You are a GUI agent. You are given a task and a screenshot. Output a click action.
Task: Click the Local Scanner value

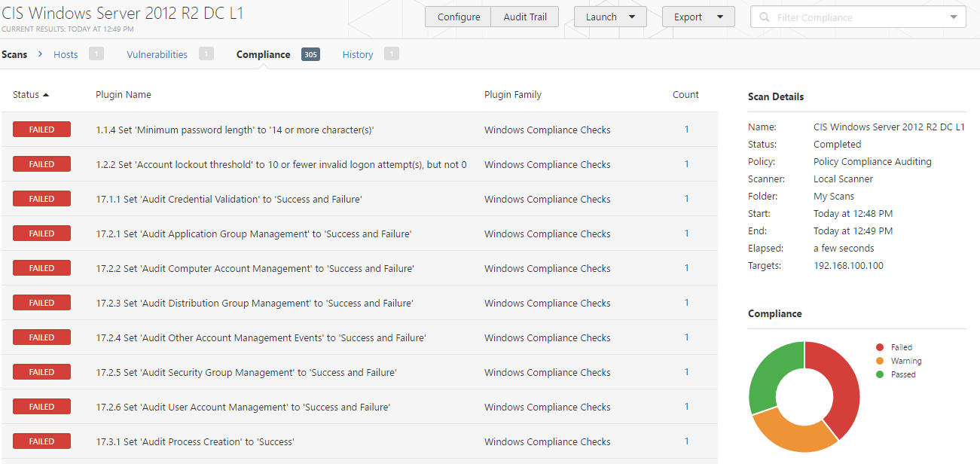843,179
